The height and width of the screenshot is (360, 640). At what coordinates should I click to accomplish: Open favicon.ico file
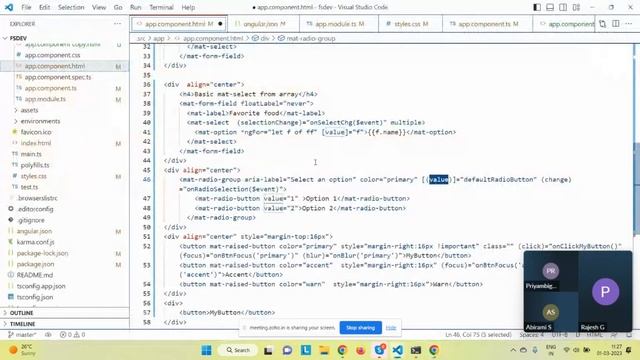point(36,132)
